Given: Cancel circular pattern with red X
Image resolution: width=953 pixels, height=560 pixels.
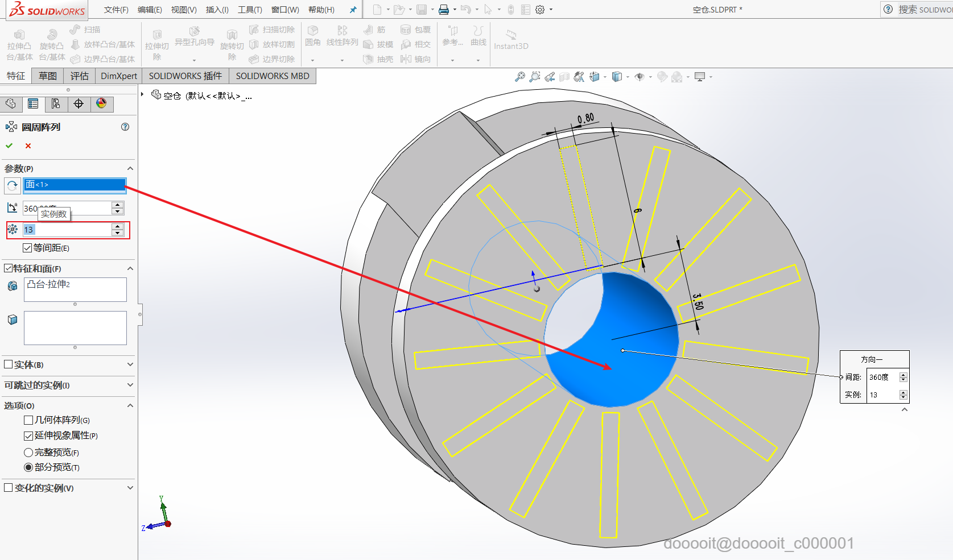Looking at the screenshot, I should point(28,146).
